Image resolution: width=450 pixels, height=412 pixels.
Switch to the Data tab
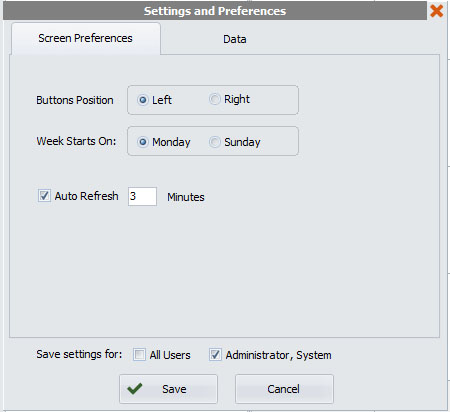pyautogui.click(x=235, y=39)
